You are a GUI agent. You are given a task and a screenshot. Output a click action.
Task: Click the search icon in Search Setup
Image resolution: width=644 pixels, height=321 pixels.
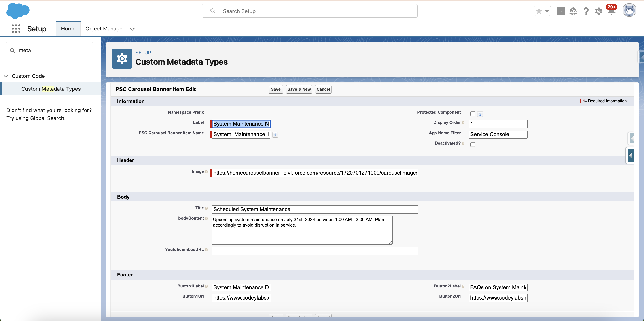(x=213, y=11)
